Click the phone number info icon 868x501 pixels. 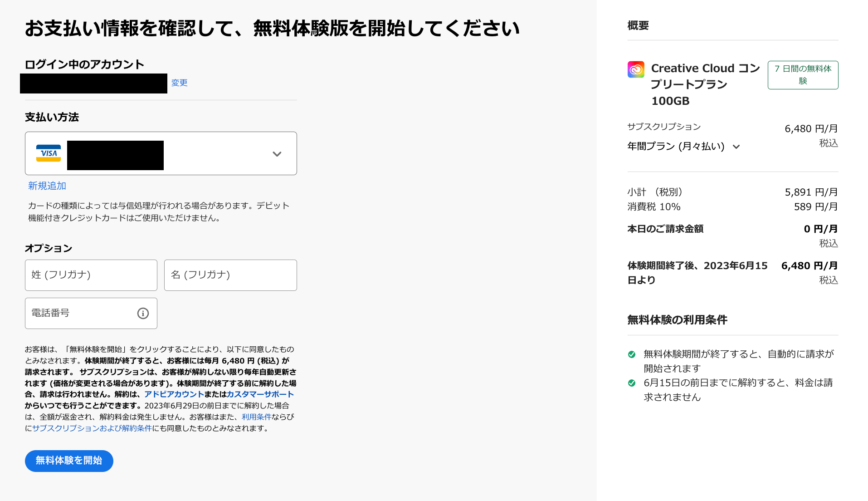coord(143,313)
